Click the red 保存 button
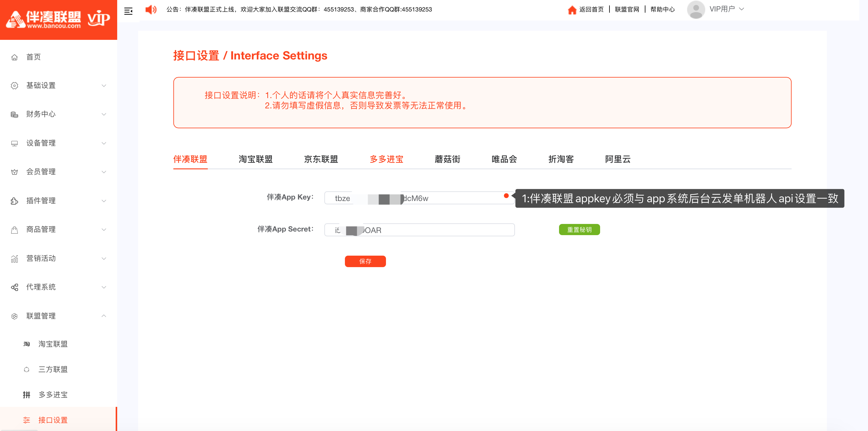 coord(365,261)
